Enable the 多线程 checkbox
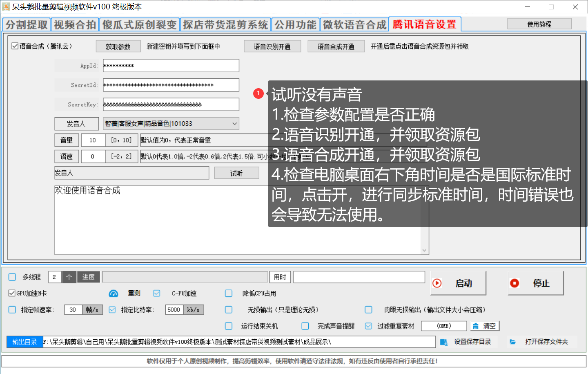The image size is (588, 374). 12,277
